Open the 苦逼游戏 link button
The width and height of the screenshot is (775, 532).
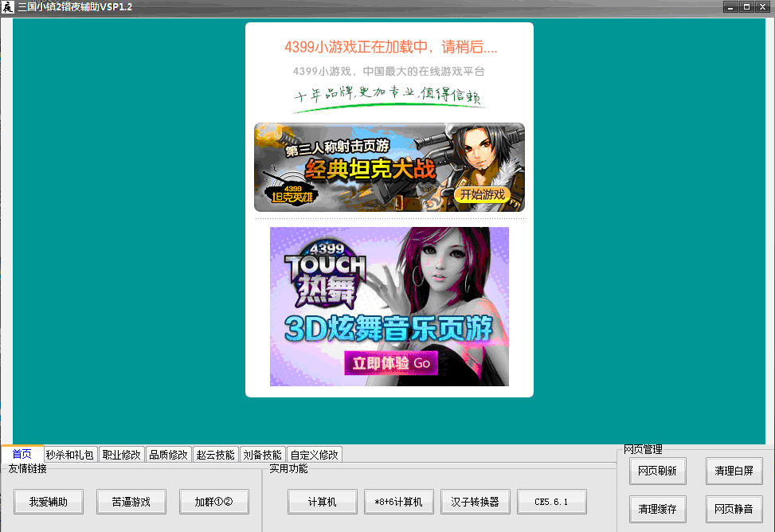click(131, 502)
